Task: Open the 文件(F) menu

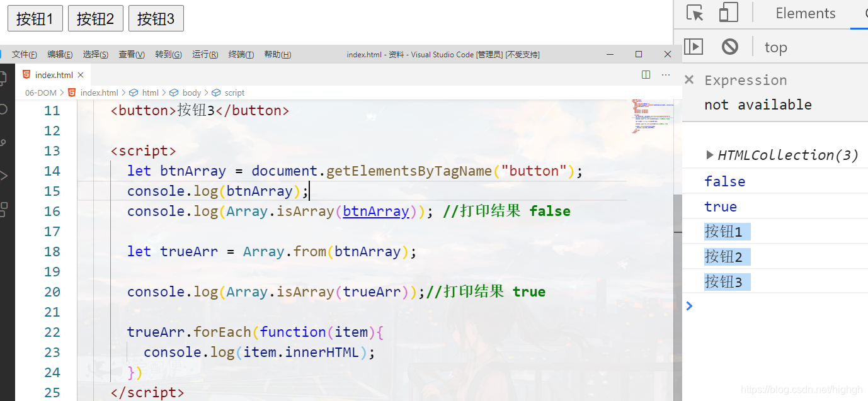Action: click(x=25, y=55)
